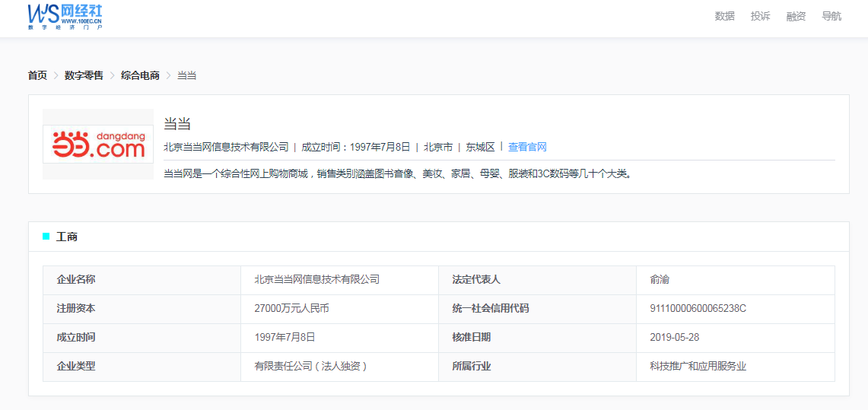
Task: Select the value 俞渝
Action: (660, 279)
